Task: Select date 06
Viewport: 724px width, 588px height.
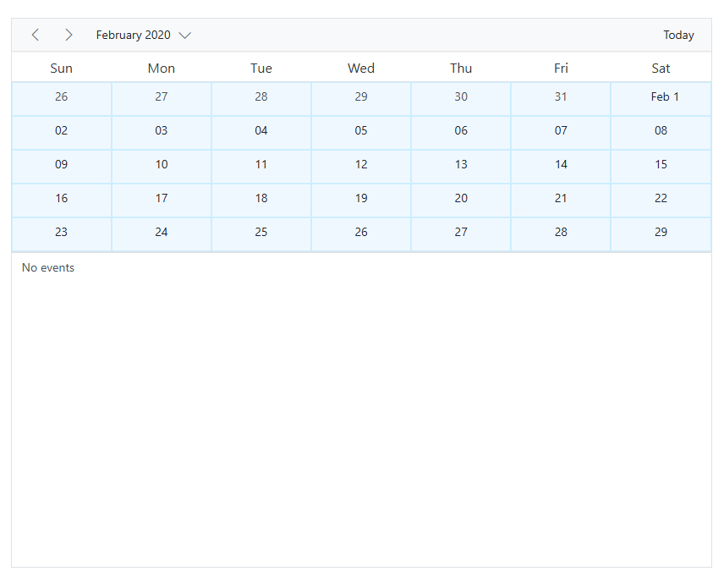Action: (461, 133)
